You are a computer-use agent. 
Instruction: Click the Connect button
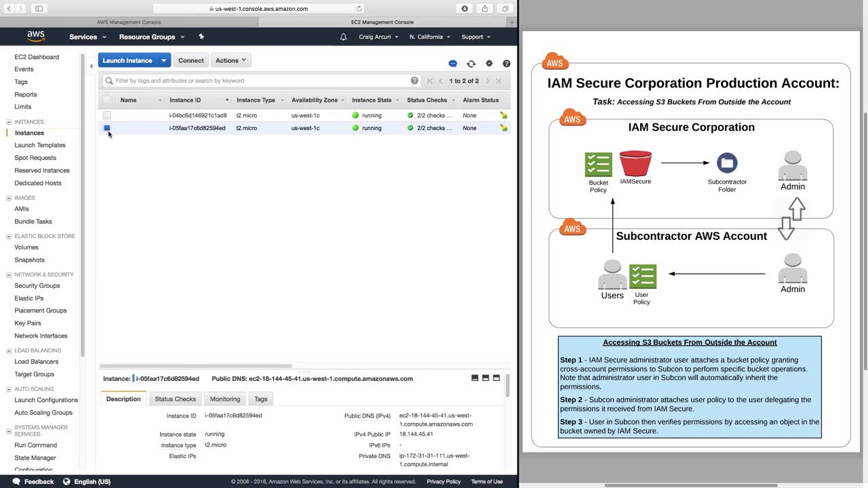191,60
